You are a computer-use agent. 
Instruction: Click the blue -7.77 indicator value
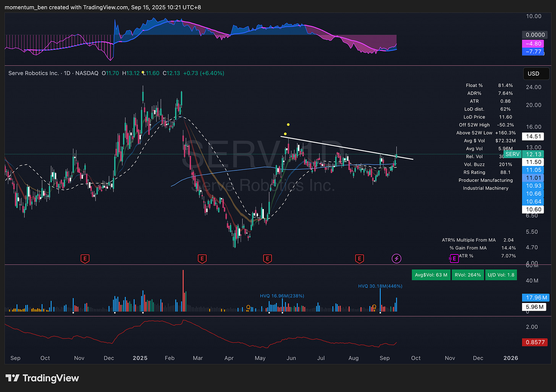tap(533, 52)
